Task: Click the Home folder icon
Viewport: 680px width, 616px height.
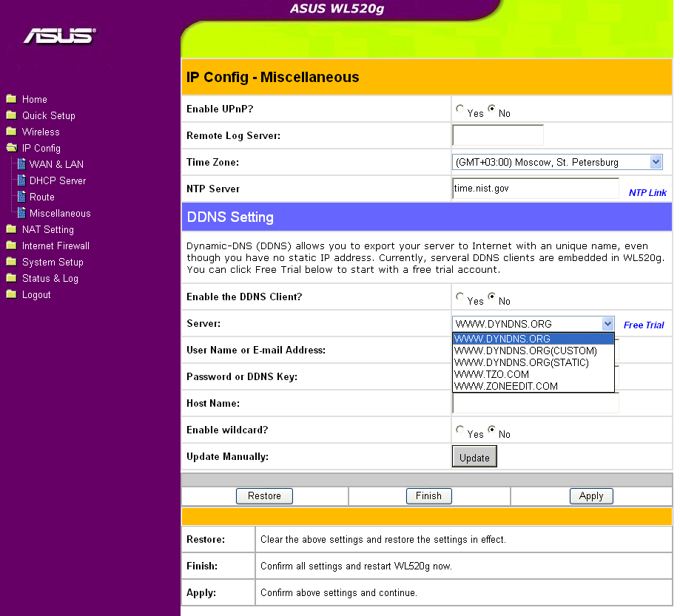Action: point(11,99)
